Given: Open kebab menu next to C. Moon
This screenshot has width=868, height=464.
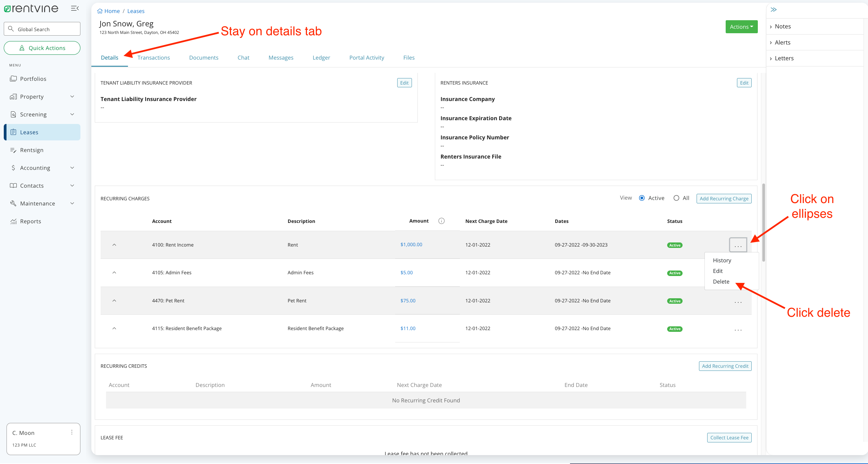Looking at the screenshot, I should [x=72, y=432].
